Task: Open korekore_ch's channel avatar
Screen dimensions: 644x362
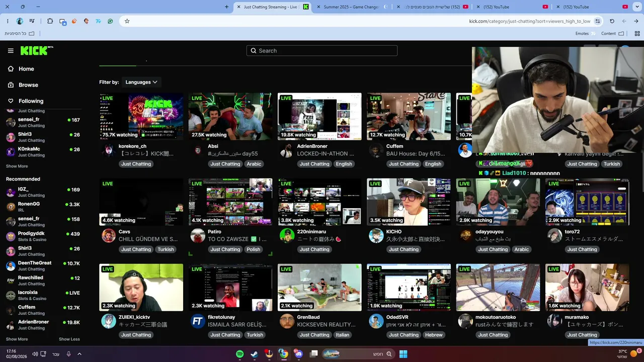Action: (x=109, y=150)
